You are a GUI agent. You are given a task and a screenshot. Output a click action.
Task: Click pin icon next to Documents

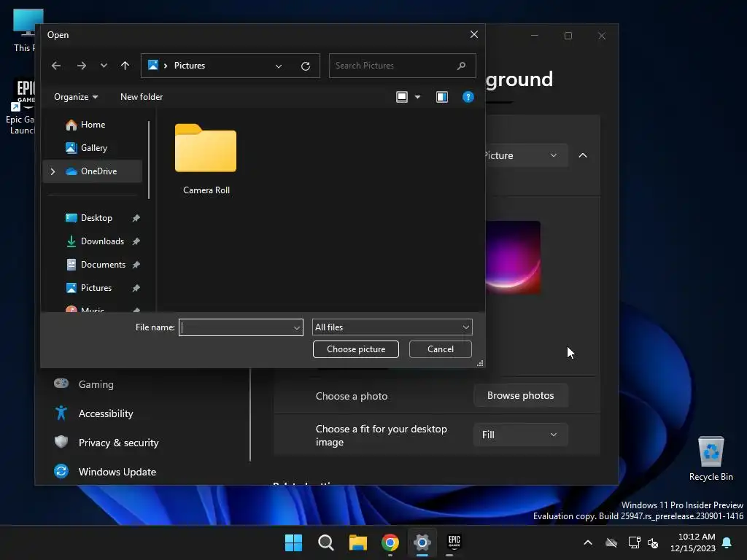136,265
